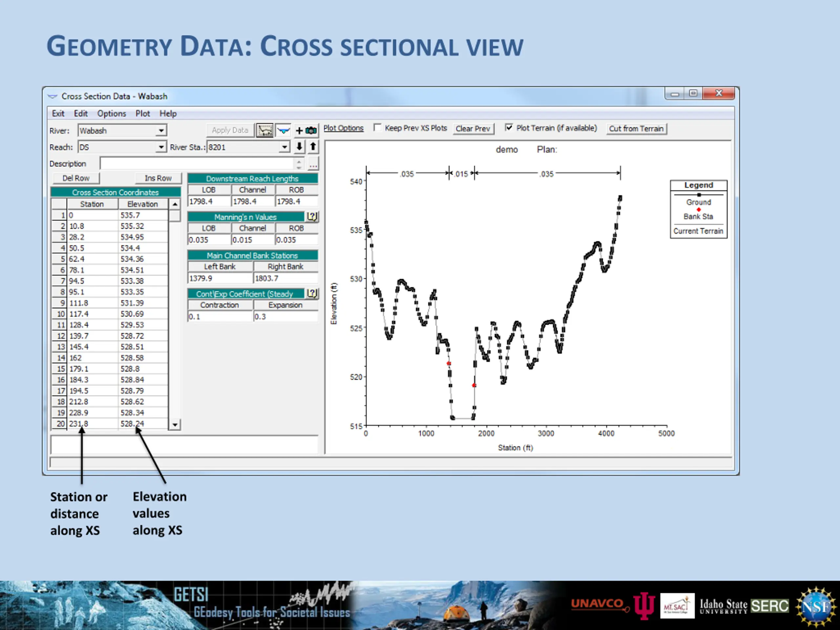Edit Left Bank station 1379.9
The height and width of the screenshot is (630, 840).
pyautogui.click(x=220, y=278)
